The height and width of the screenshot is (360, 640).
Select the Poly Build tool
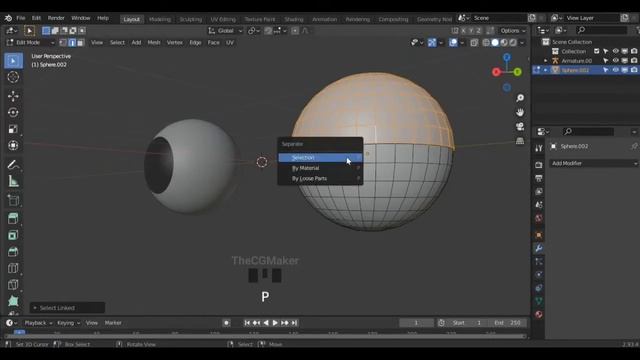pos(13,301)
